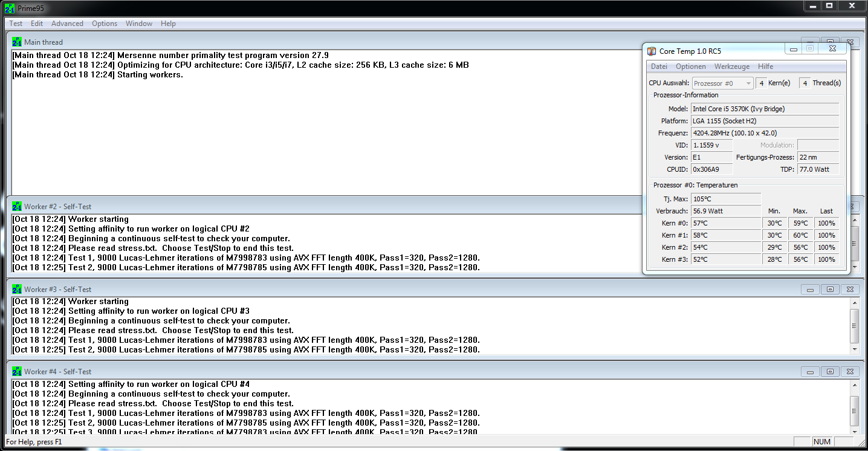Click the Core Temp thermometer title icon
Viewport: 868px width, 451px height.
652,51
